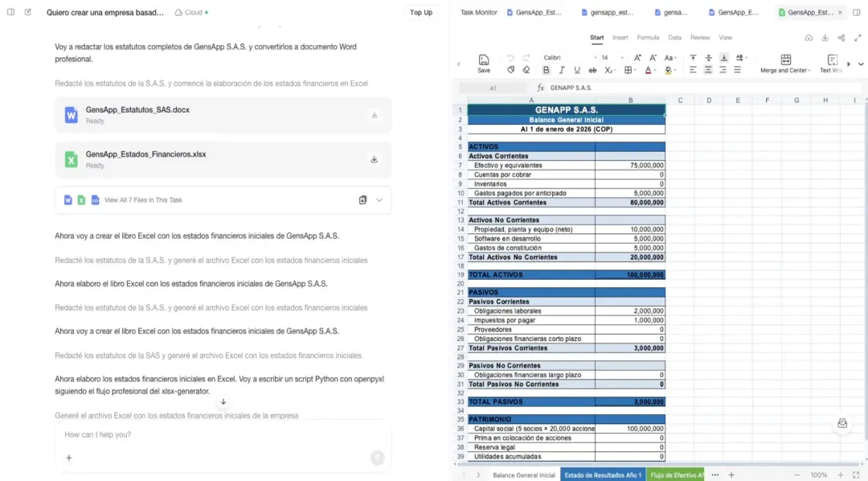The image size is (868, 481).
Task: Click the Save icon in spreadsheet toolbar
Action: pos(483,64)
